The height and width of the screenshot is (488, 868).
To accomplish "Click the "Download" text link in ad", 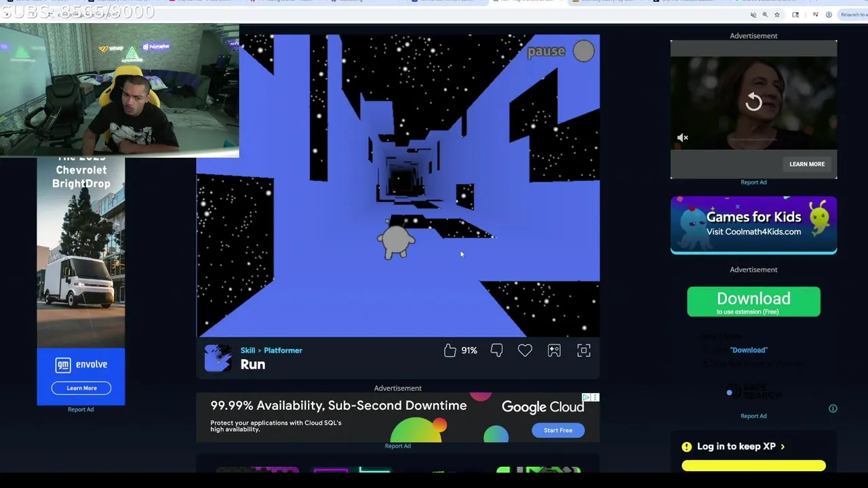I will coord(749,350).
